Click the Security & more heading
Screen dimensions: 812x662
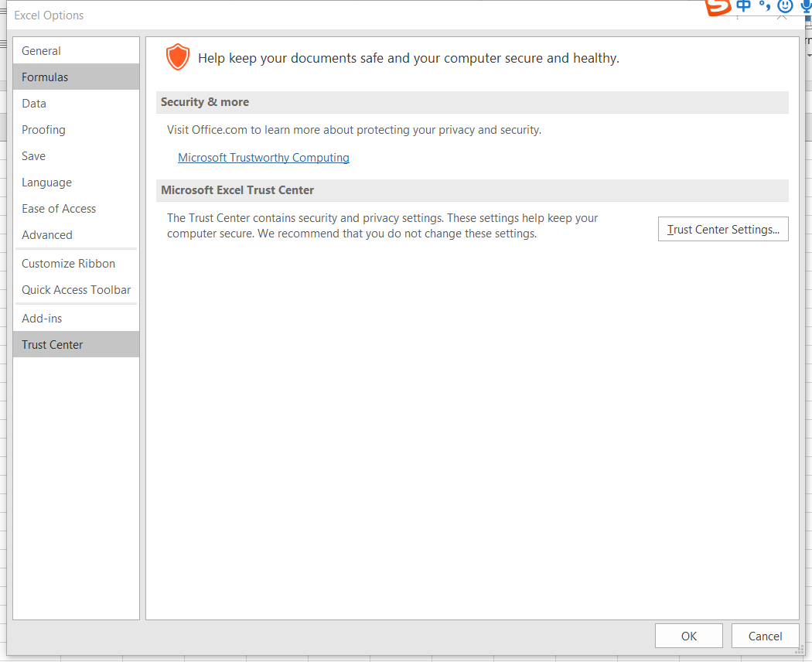tap(205, 102)
